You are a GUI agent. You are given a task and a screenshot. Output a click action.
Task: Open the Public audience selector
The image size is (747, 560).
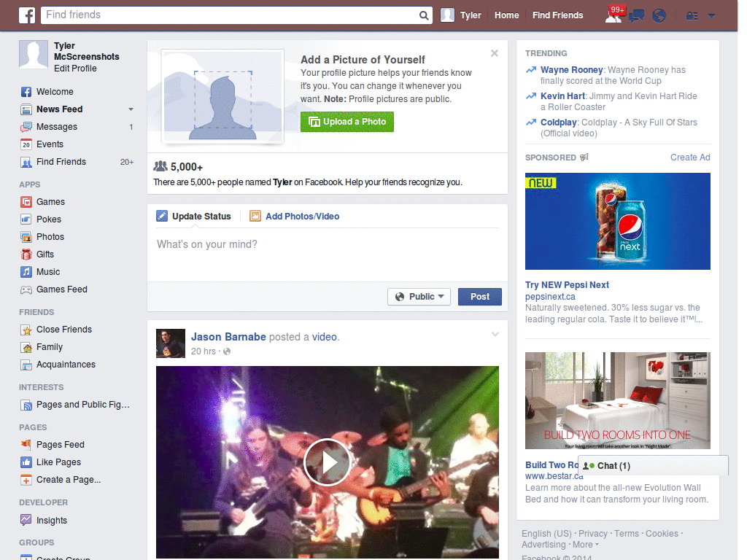coord(419,297)
